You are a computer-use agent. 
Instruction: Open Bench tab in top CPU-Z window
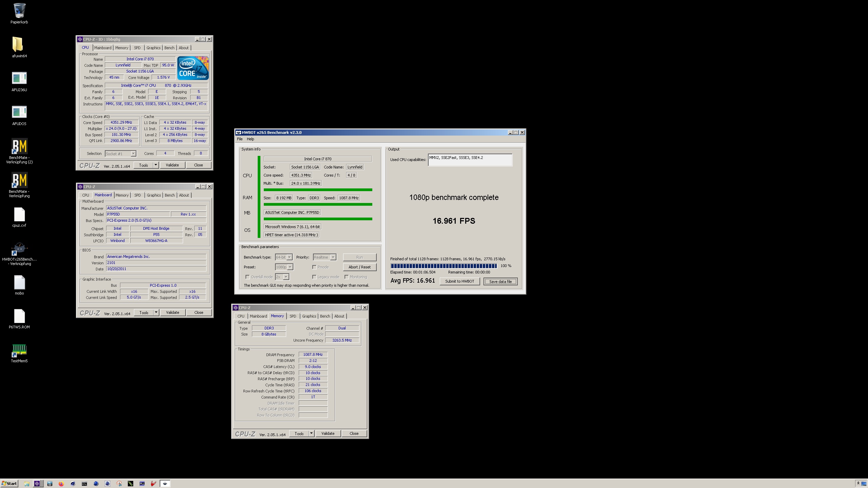pyautogui.click(x=169, y=48)
